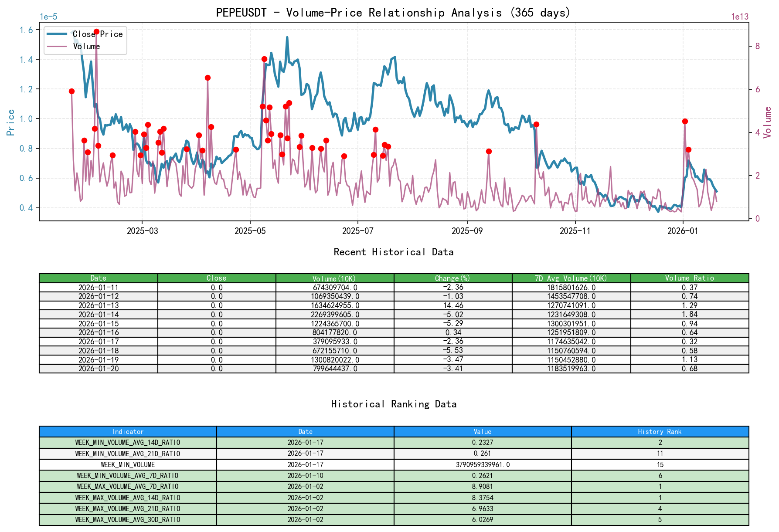Click the red marker near 2025-09
Viewport: 779px width, 532px height.
tap(489, 151)
